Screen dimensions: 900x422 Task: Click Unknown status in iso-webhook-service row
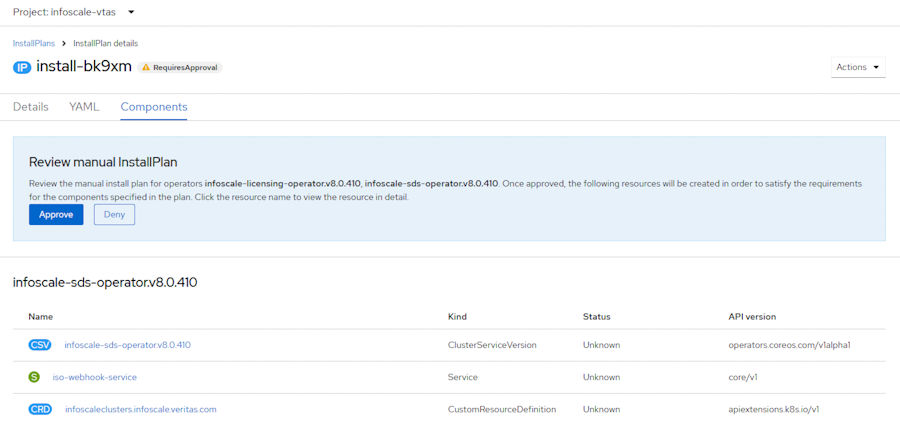click(x=601, y=377)
